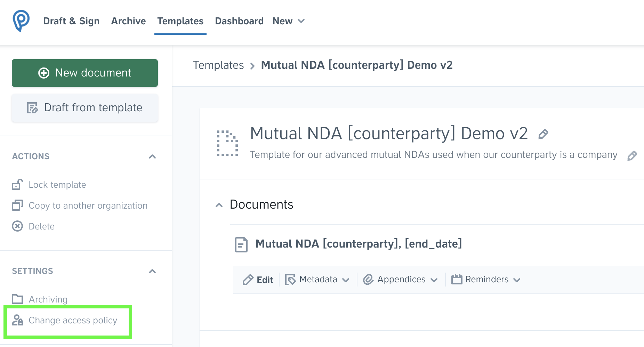Open the Dashboard tab

239,21
